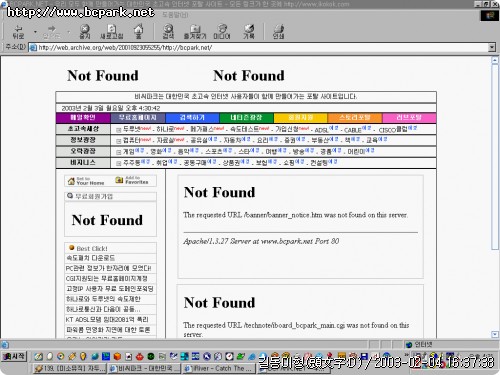Viewport: 500px width, 375px height.
Task: Open the 컨설팅 link
Action: [x=319, y=163]
